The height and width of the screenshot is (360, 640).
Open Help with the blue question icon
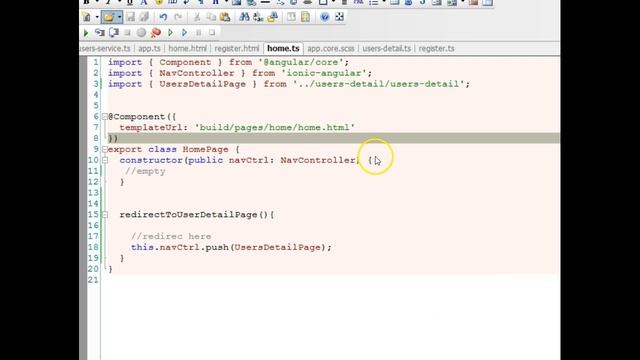click(x=324, y=17)
